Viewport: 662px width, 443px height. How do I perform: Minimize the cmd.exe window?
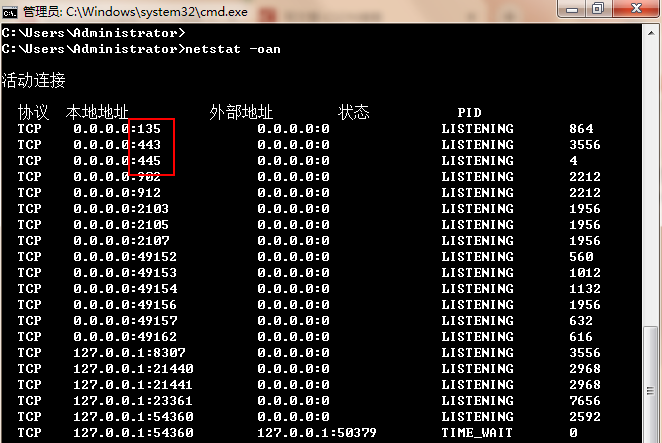tap(572, 9)
